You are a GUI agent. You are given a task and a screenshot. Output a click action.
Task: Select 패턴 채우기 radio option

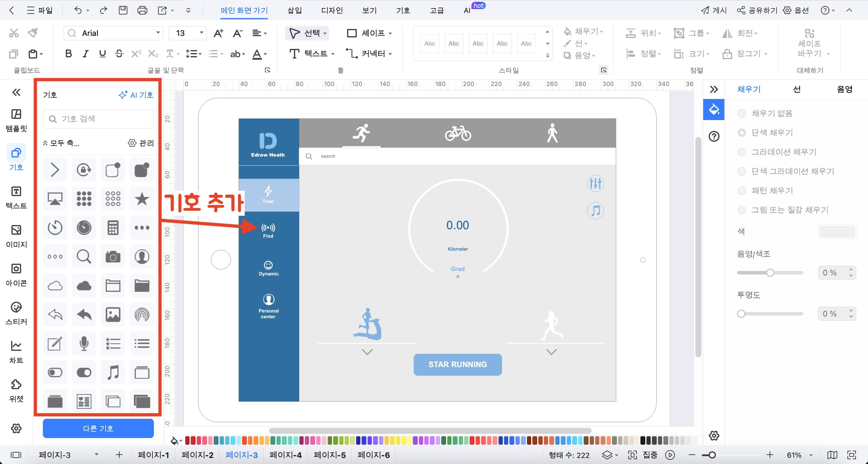(x=742, y=191)
